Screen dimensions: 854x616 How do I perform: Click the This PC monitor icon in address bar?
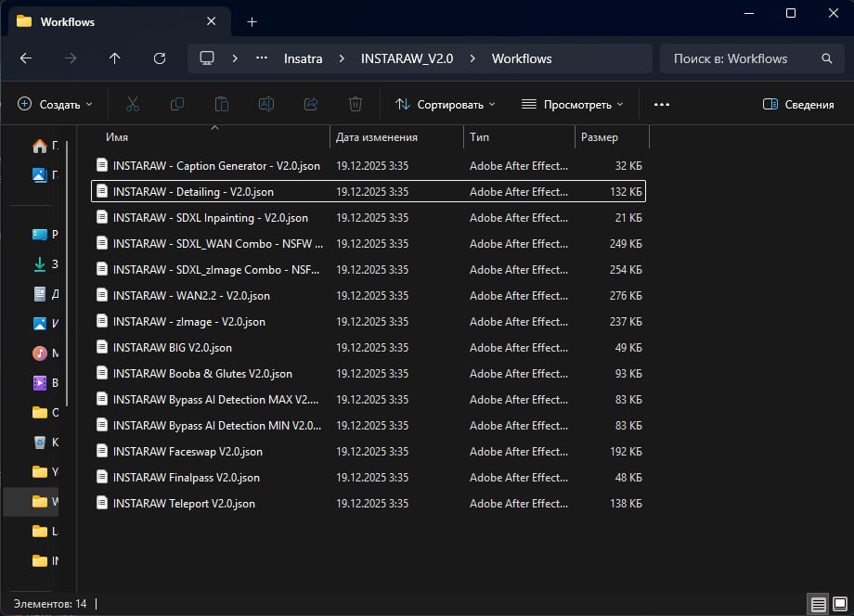pos(207,58)
